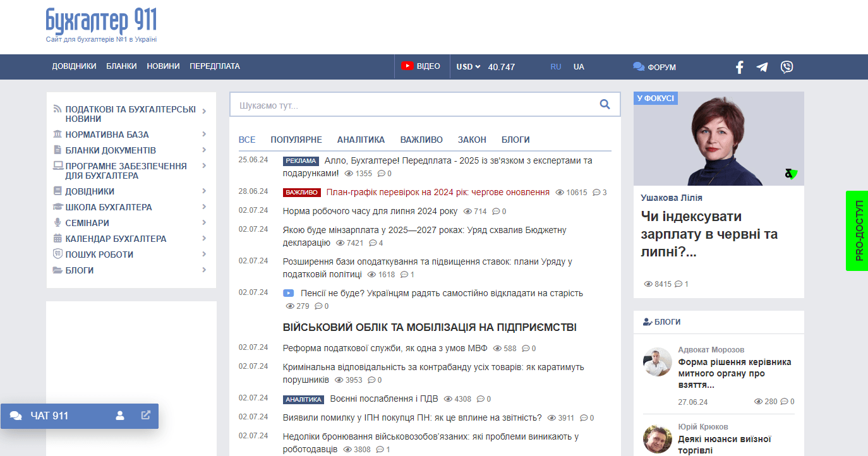Open the PRO-ДОСТУП green side button
The image size is (868, 456).
point(857,231)
